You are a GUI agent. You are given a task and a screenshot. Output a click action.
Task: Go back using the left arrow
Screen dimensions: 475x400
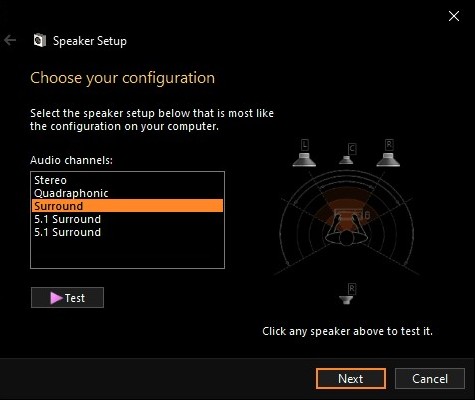click(x=10, y=40)
